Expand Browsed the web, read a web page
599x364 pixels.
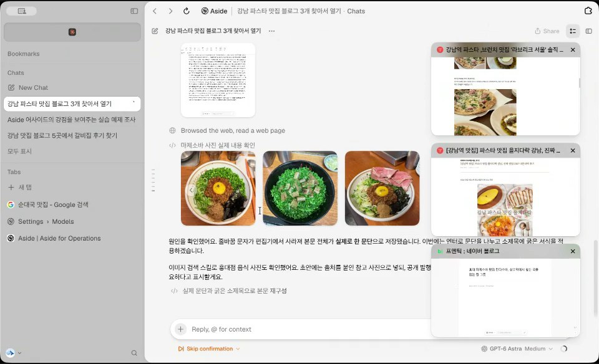[x=233, y=130]
